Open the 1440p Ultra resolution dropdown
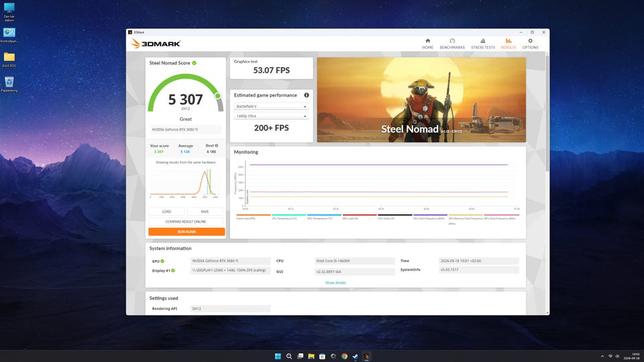The image size is (644, 362). (271, 116)
